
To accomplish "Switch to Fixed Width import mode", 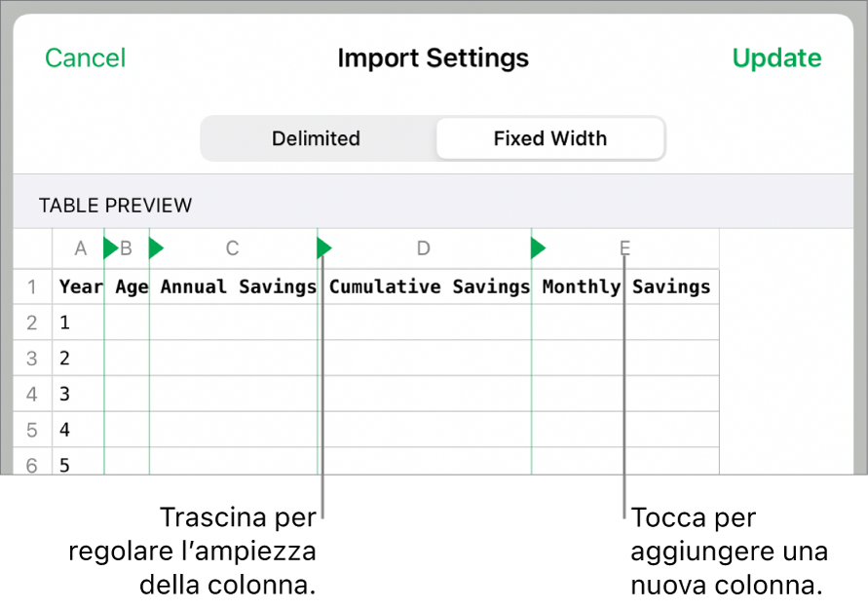I will point(549,138).
